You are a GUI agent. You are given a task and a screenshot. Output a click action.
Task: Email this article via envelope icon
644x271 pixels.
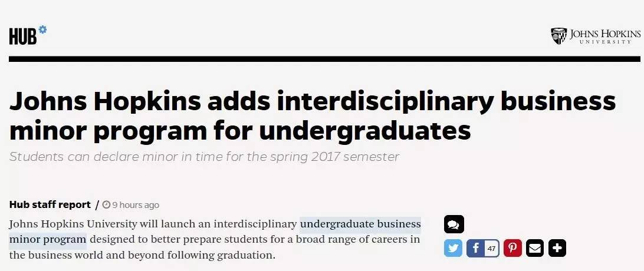tap(534, 248)
